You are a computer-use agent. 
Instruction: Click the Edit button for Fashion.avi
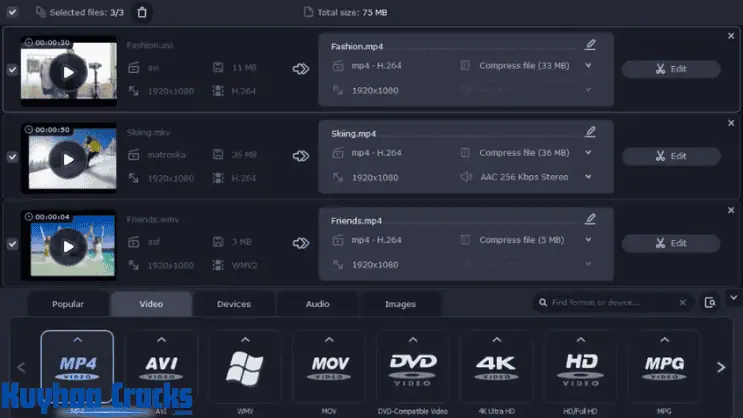coord(671,69)
